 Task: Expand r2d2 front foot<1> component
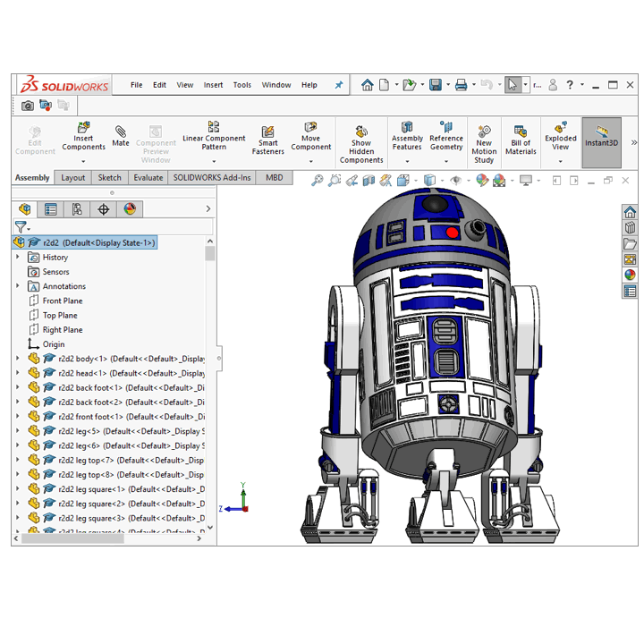coord(18,417)
